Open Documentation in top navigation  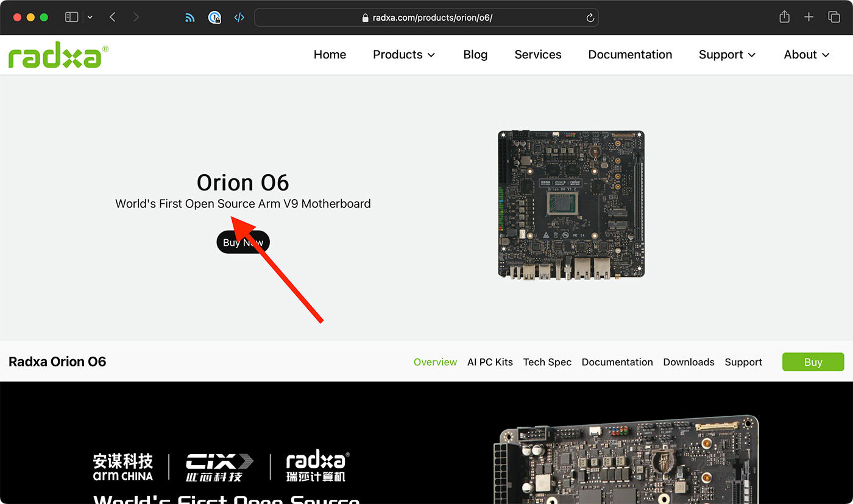[x=630, y=55]
